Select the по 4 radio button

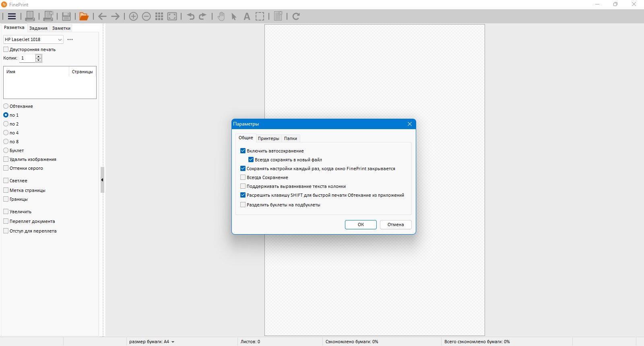click(x=6, y=133)
